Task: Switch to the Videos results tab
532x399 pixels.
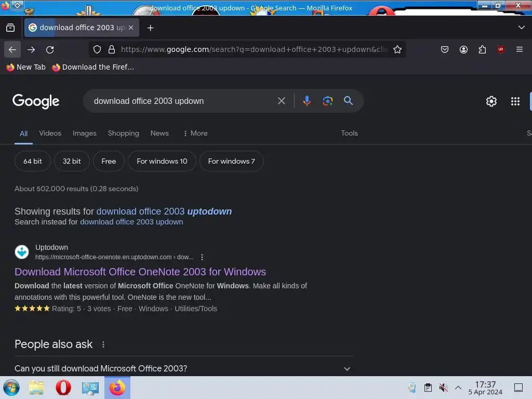Action: coord(50,133)
